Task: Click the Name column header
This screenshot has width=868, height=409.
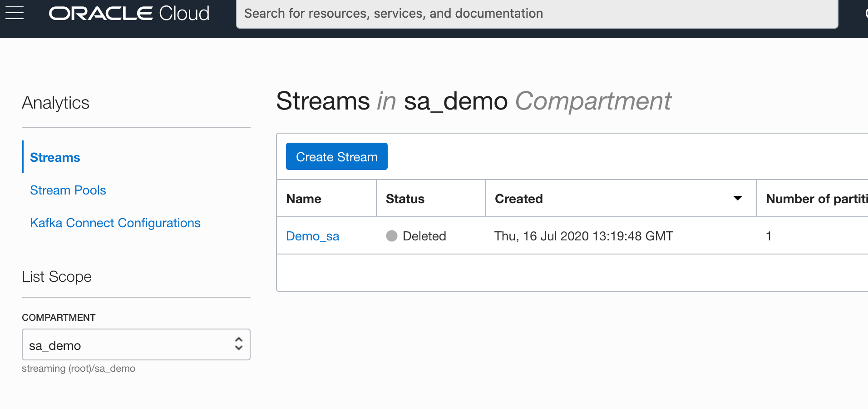Action: click(304, 199)
